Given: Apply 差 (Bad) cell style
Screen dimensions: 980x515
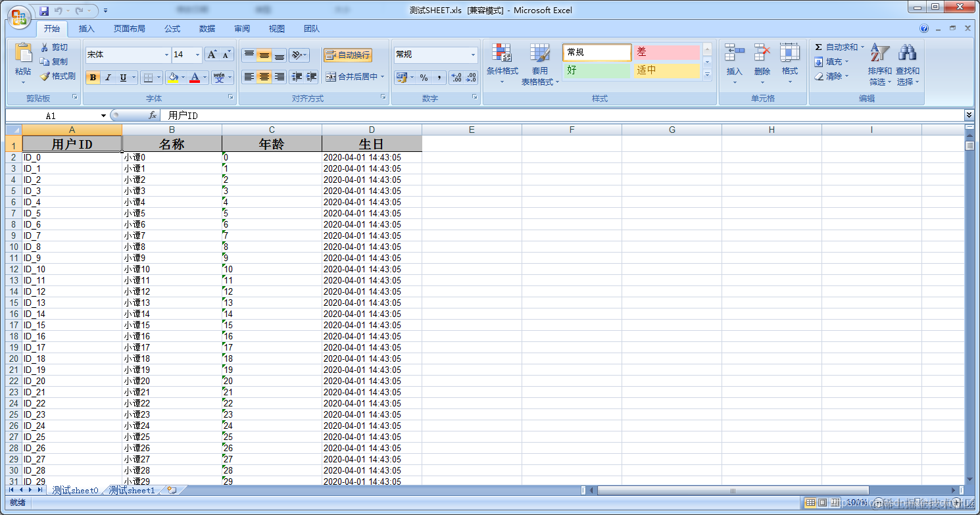Looking at the screenshot, I should [x=666, y=52].
